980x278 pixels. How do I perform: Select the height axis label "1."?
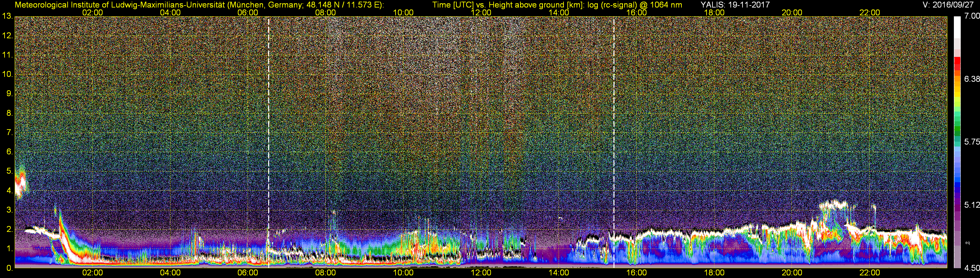(x=9, y=249)
